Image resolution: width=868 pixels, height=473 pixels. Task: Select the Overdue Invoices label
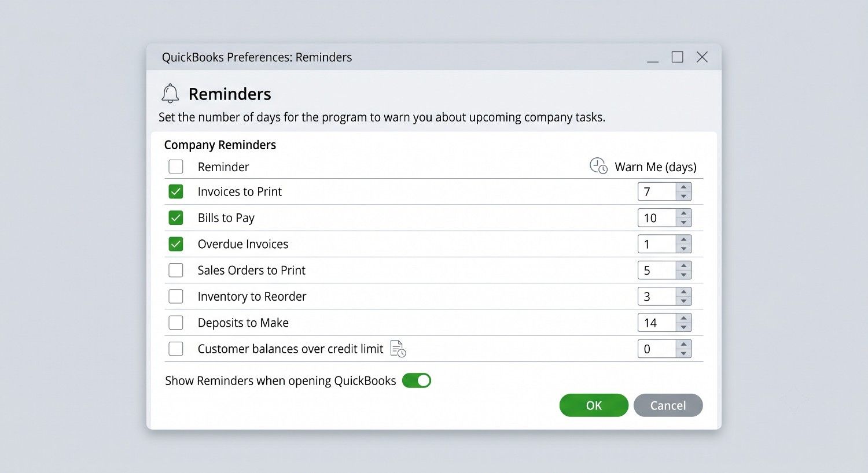243,244
